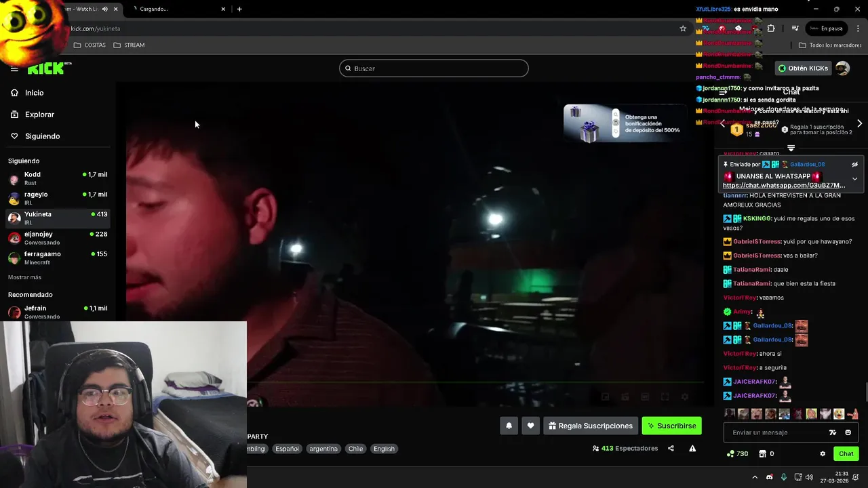Image resolution: width=868 pixels, height=488 pixels.
Task: Click the argentina tag
Action: [323, 449]
